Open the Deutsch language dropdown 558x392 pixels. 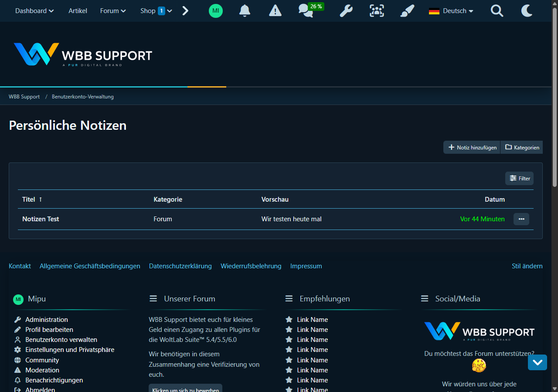pyautogui.click(x=451, y=11)
